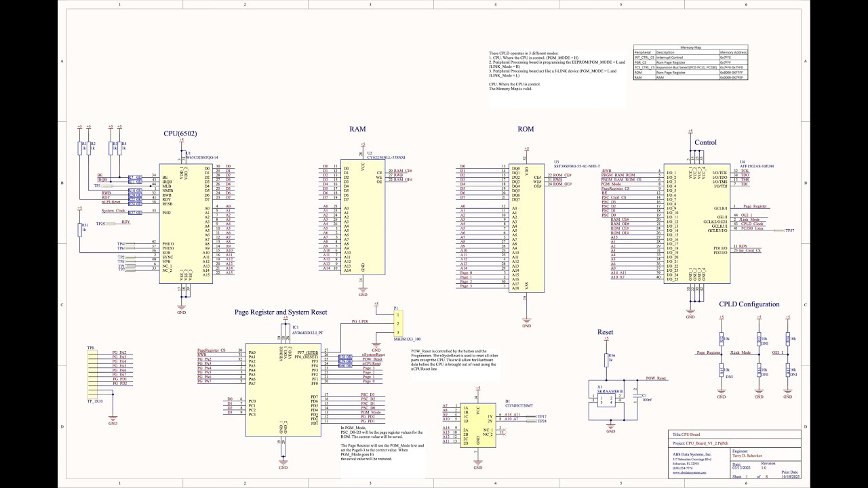Viewport: 868px width, 488px height.
Task: Click the Memory Address column header
Action: pos(734,52)
